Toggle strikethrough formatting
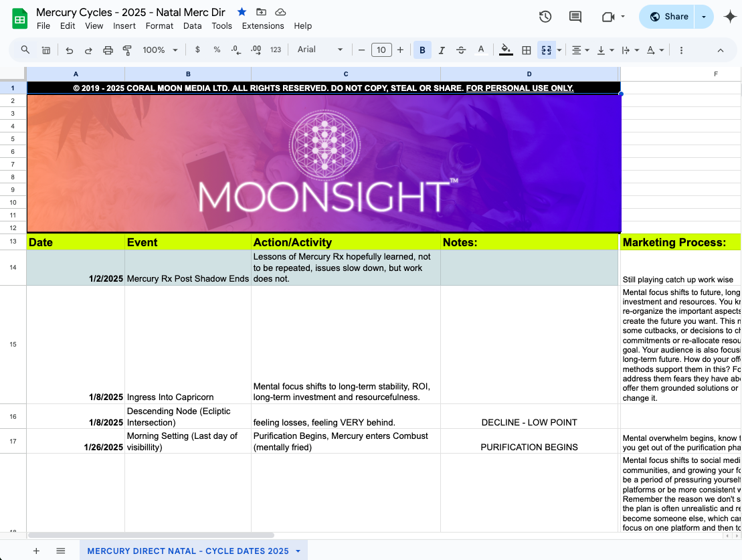 (460, 50)
